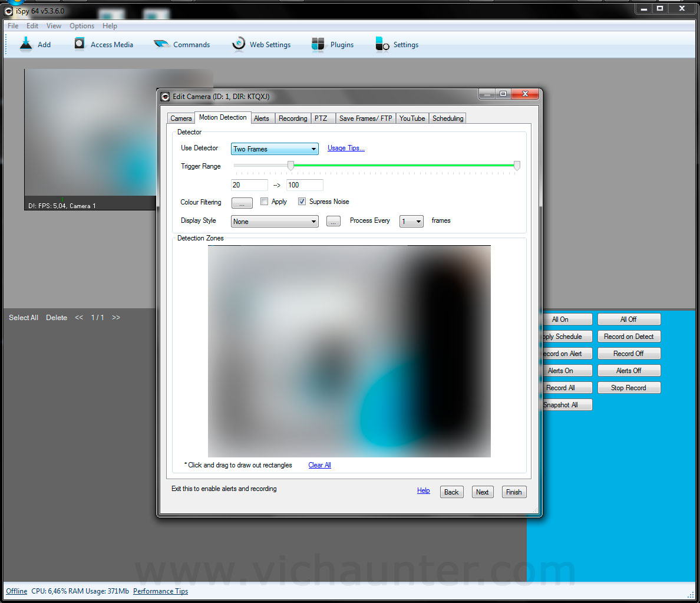Go to the Save Frames/ FTP tab
Screen dimensions: 700x603
click(366, 118)
